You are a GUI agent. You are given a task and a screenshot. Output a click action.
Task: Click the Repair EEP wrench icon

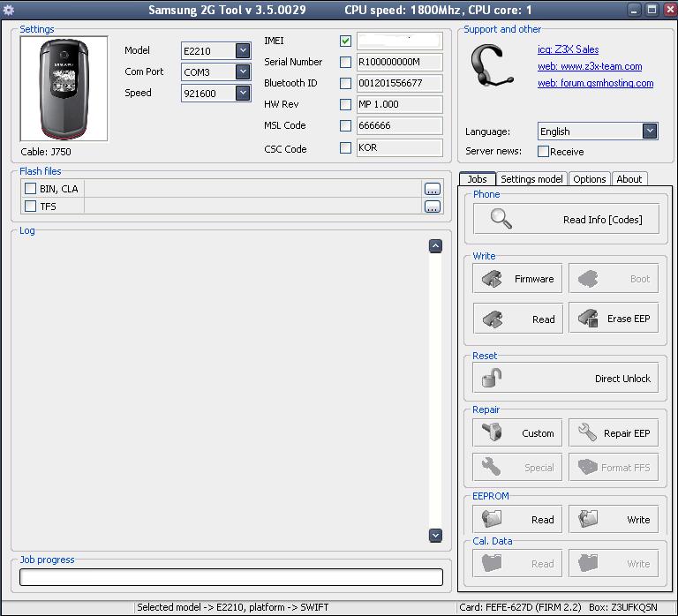pos(588,432)
